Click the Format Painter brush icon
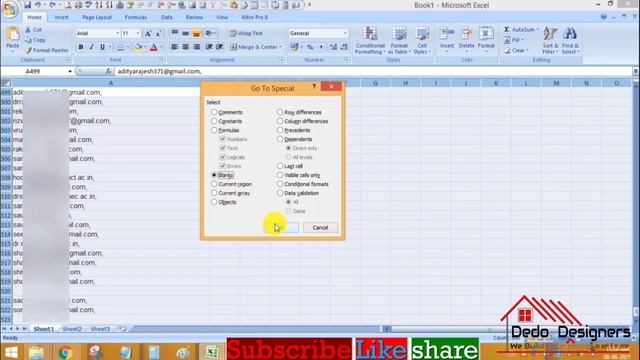The image size is (640, 360). pyautogui.click(x=28, y=51)
